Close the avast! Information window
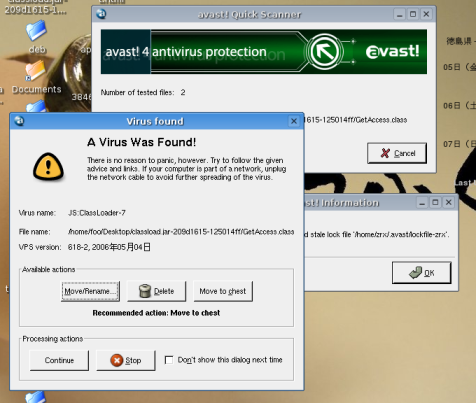Image resolution: width=476 pixels, height=403 pixels. [x=449, y=203]
